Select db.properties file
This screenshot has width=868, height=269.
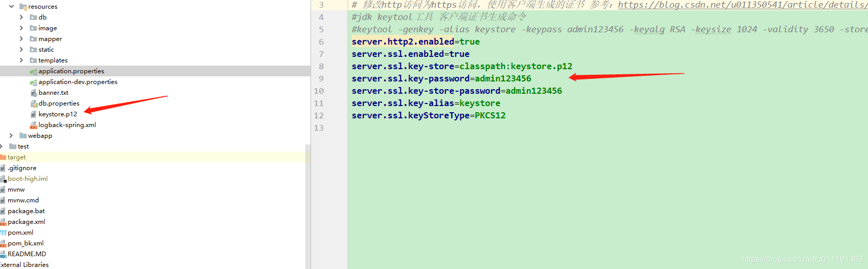coord(59,104)
